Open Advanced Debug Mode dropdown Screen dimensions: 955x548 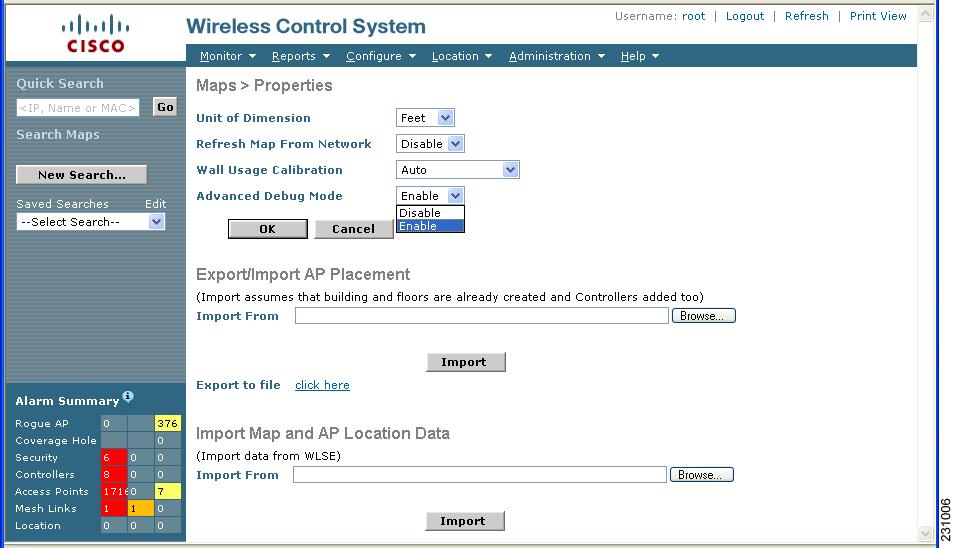pos(430,195)
